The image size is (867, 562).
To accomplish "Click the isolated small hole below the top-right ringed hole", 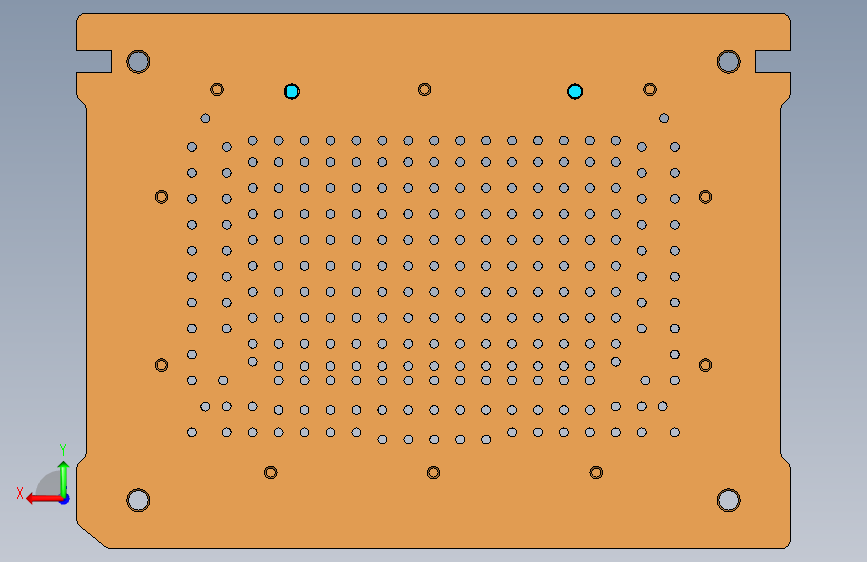I will pos(664,118).
